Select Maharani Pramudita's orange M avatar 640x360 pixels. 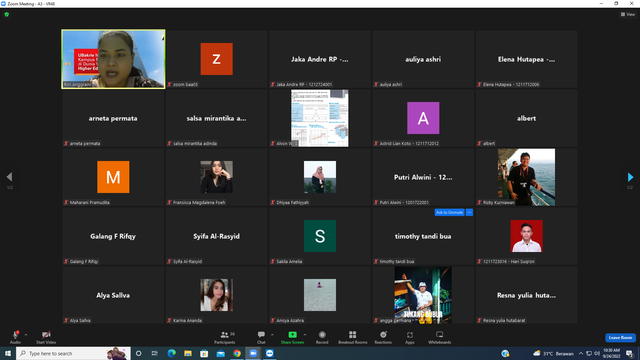(113, 177)
